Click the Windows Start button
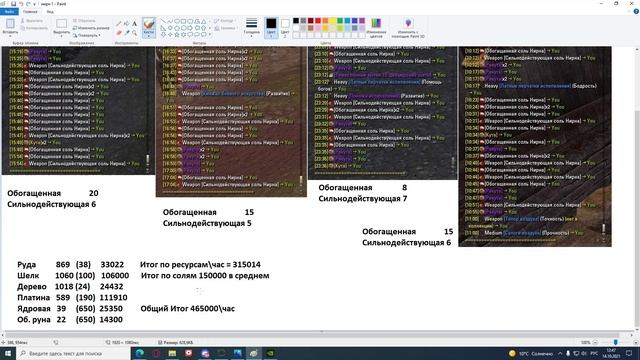Viewport: 640px width, 360px height. pos(8,353)
